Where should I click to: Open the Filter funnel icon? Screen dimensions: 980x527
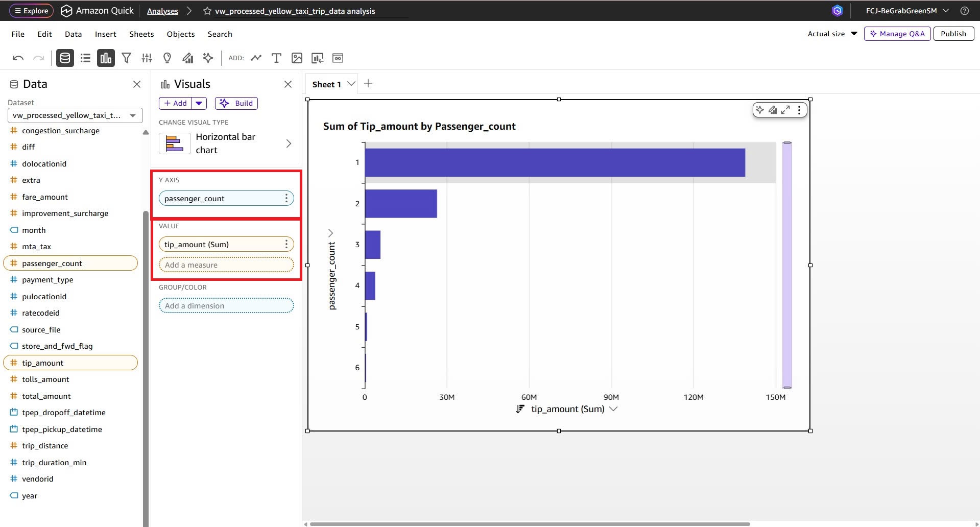click(127, 58)
